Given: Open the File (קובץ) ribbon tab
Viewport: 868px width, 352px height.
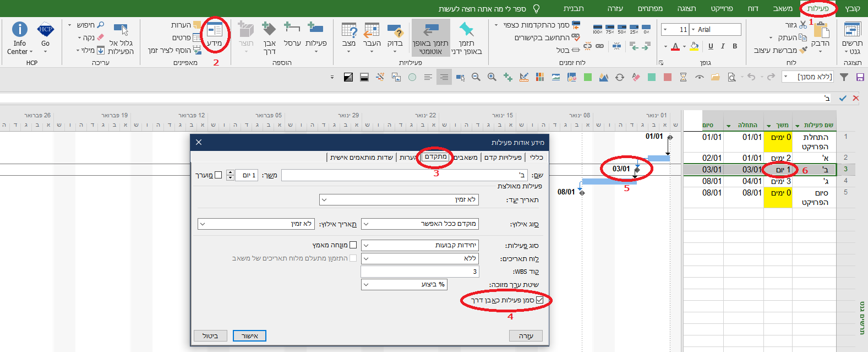Looking at the screenshot, I should [x=852, y=8].
